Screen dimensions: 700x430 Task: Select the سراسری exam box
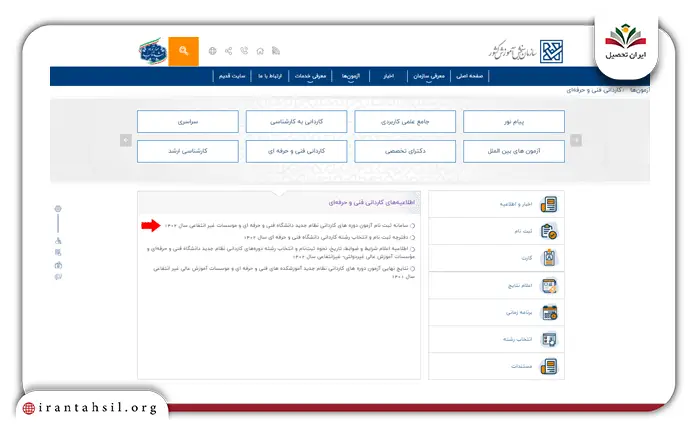tap(188, 121)
